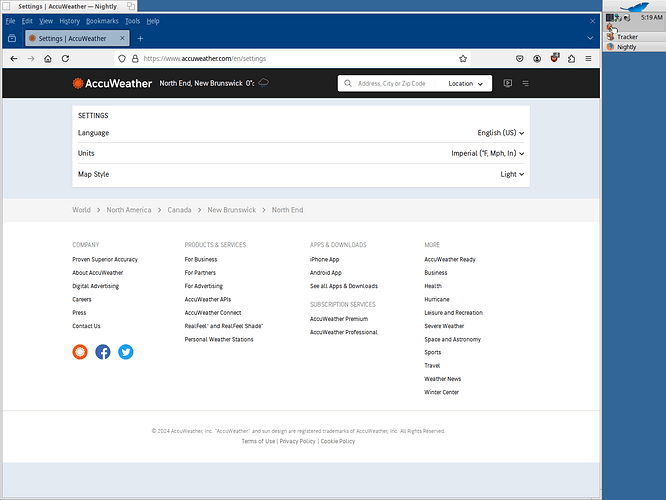
Task: Open the Pocket save icon
Action: point(519,59)
